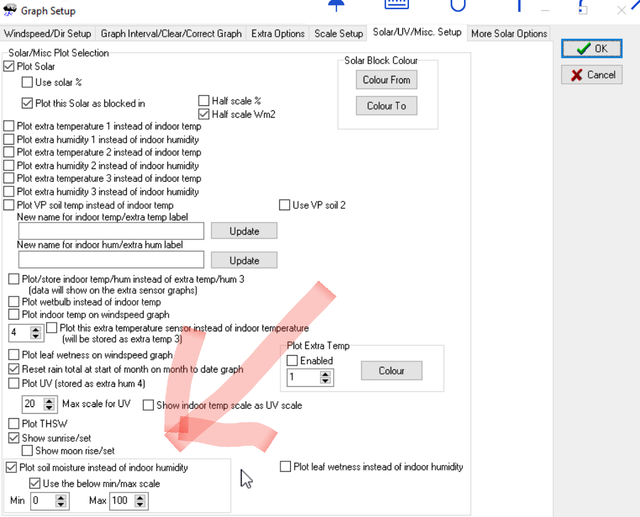This screenshot has width=640, height=517.
Task: Select the Scale Setup tab
Action: 338,33
